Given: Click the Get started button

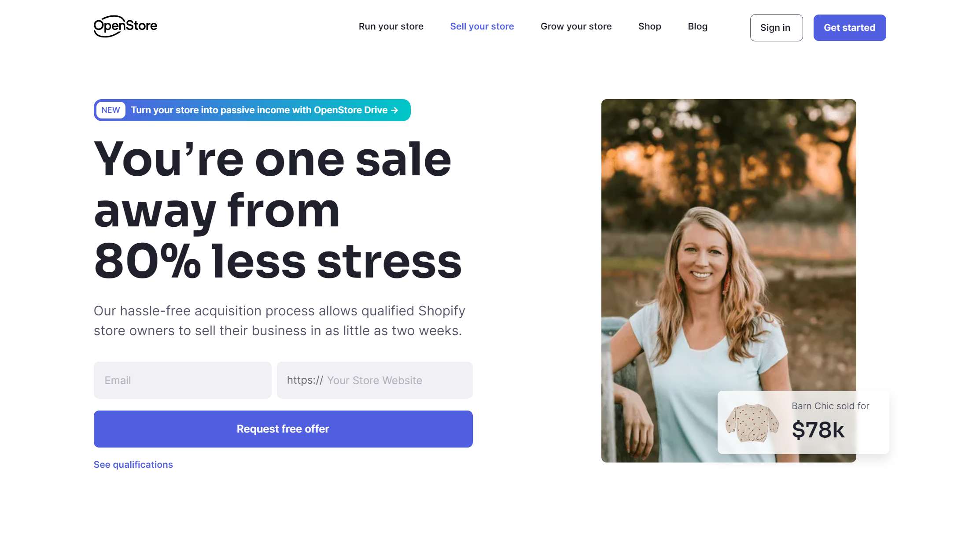Looking at the screenshot, I should tap(849, 28).
